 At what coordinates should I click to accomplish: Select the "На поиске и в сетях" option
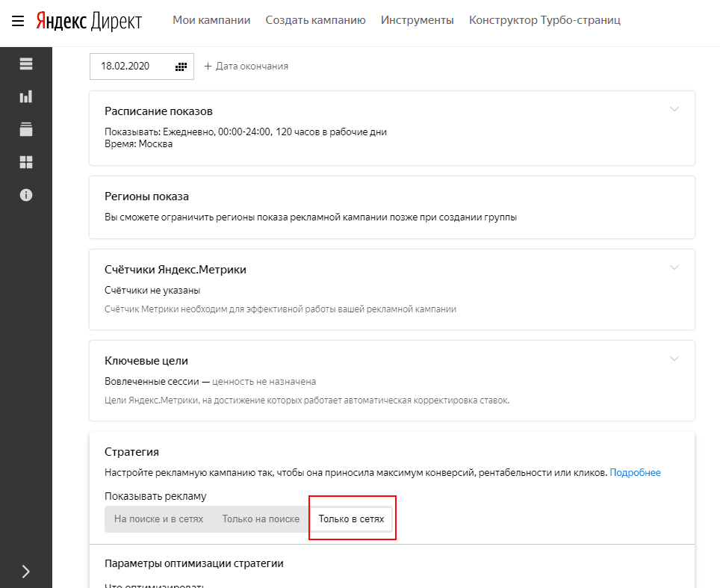coord(158,519)
